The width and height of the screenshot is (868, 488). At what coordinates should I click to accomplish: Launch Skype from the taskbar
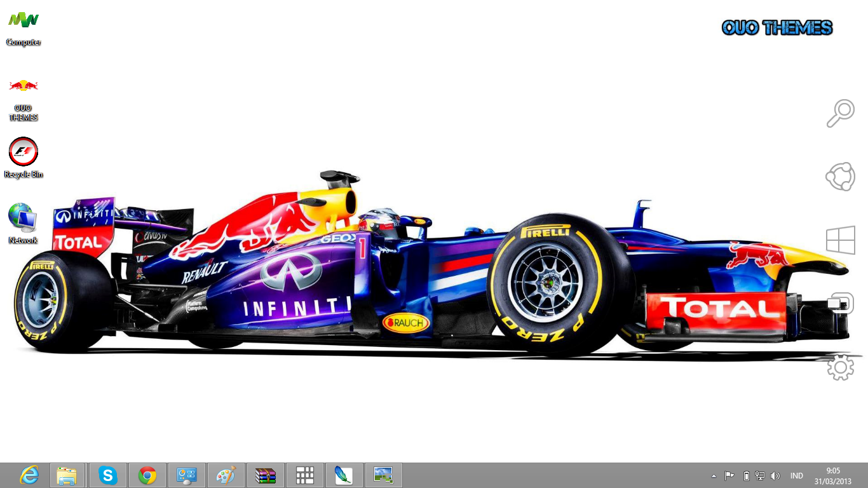[x=108, y=475]
